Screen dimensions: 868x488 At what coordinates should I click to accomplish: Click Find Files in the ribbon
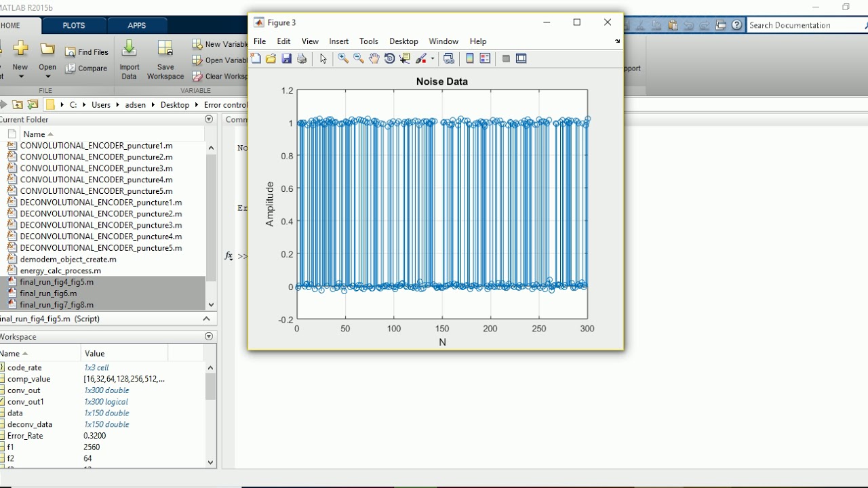87,52
